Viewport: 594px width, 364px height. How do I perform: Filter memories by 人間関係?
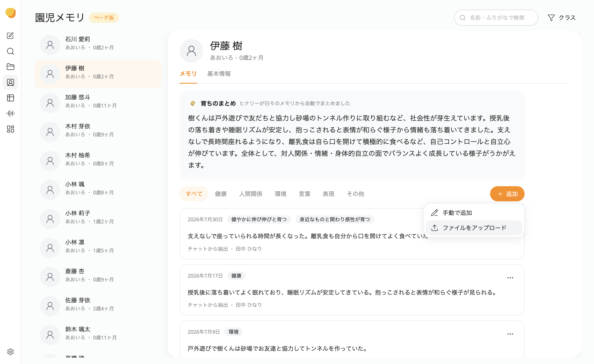pyautogui.click(x=251, y=194)
